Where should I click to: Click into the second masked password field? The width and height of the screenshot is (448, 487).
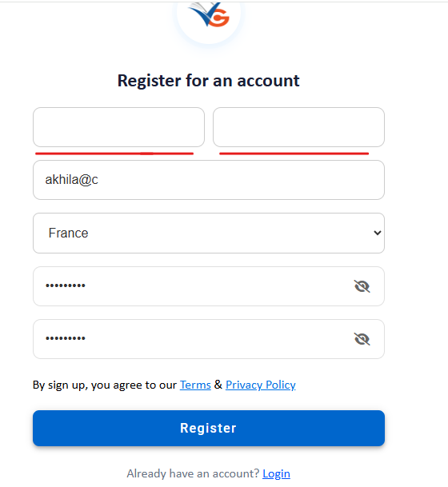click(x=209, y=339)
